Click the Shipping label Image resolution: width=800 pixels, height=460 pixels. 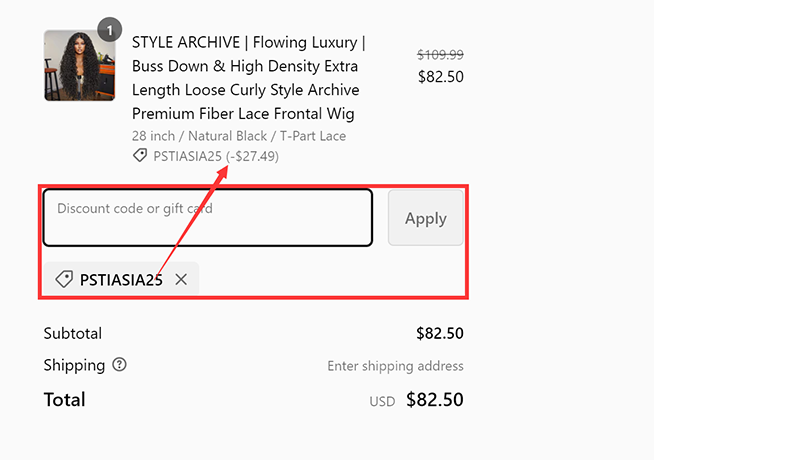coord(74,365)
